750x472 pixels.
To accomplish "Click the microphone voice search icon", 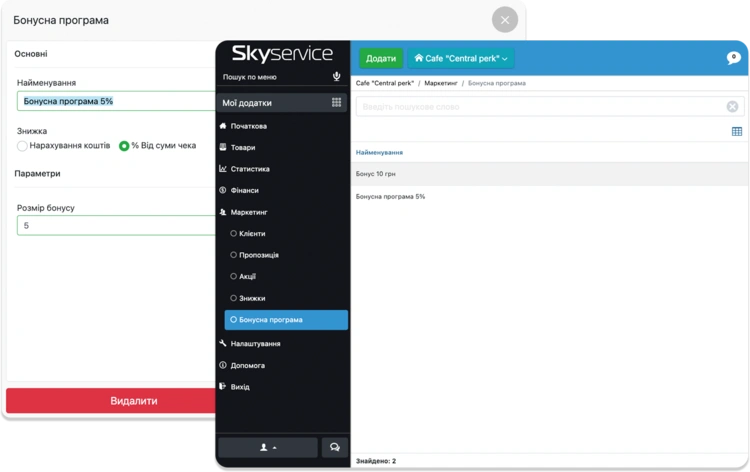I will point(336,77).
